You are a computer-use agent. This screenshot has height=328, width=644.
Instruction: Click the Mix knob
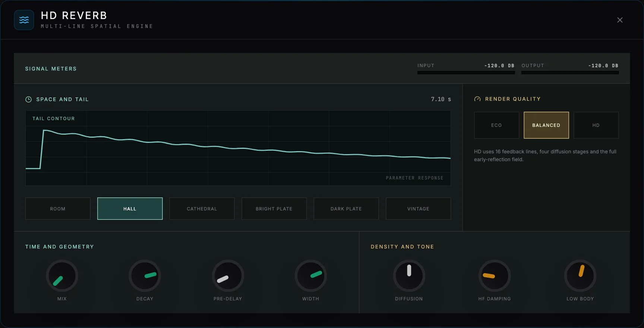point(62,276)
